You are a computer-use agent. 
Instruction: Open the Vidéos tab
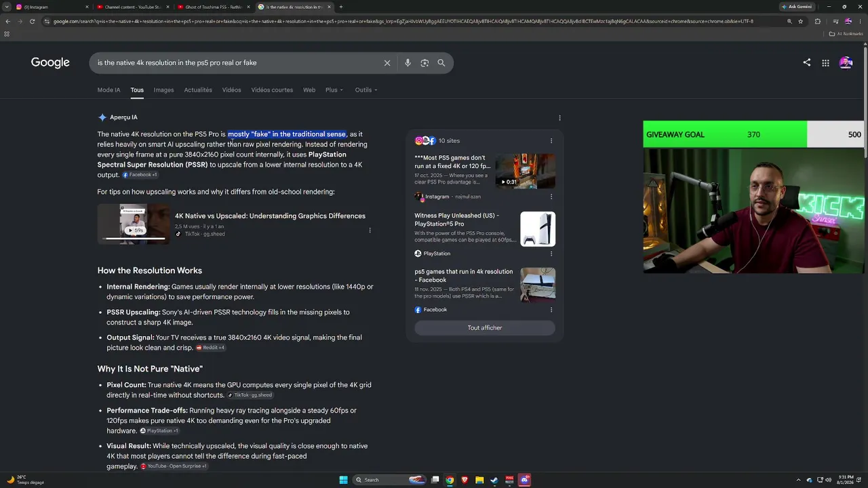click(231, 90)
